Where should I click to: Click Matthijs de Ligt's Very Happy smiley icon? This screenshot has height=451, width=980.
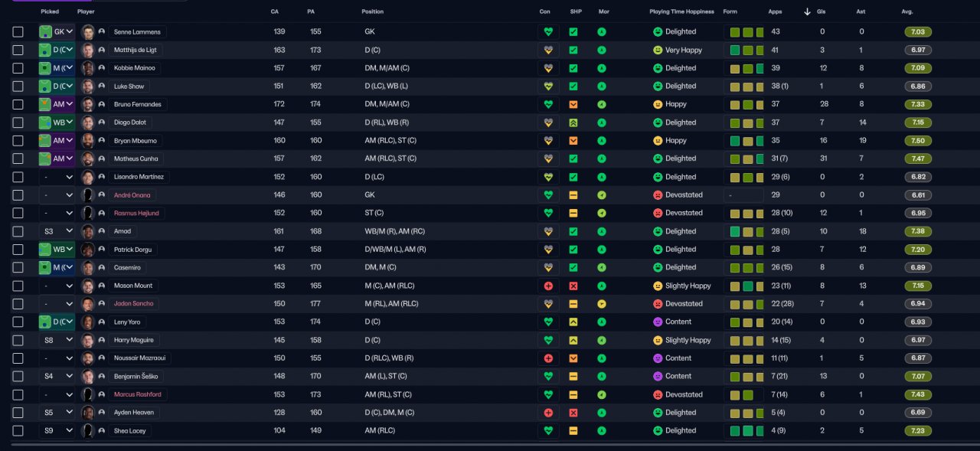pos(658,50)
